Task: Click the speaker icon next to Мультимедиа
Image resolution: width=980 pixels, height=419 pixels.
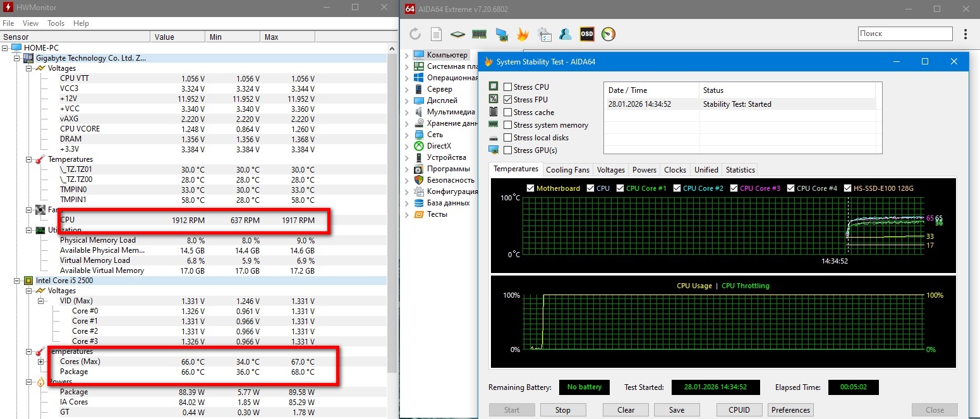Action: coord(418,112)
